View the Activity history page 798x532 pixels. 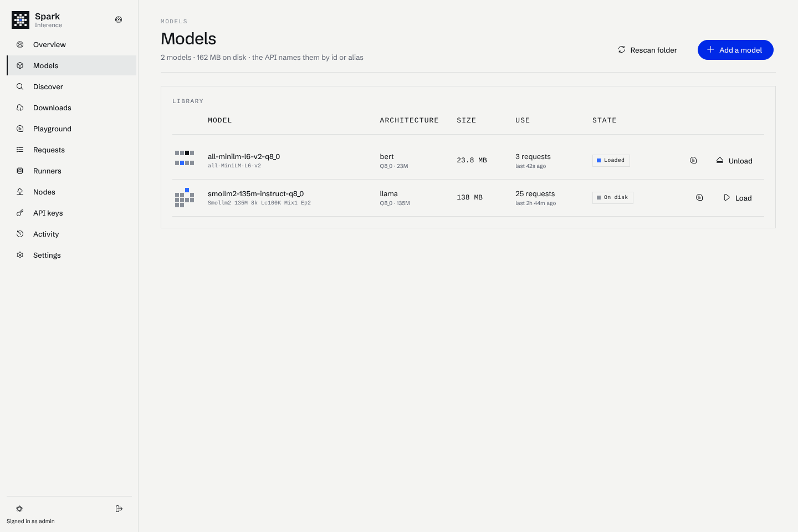point(71,234)
